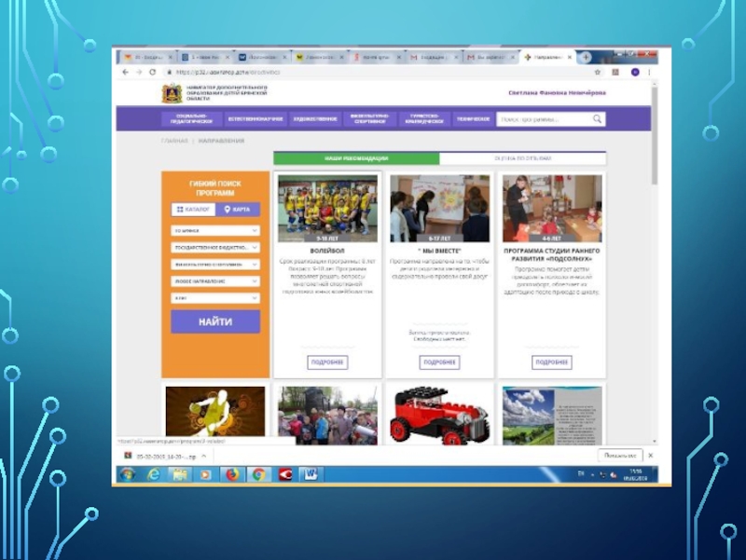Open Windows Explorer folder in taskbar
Viewport: 746px width, 560px height.
(179, 474)
